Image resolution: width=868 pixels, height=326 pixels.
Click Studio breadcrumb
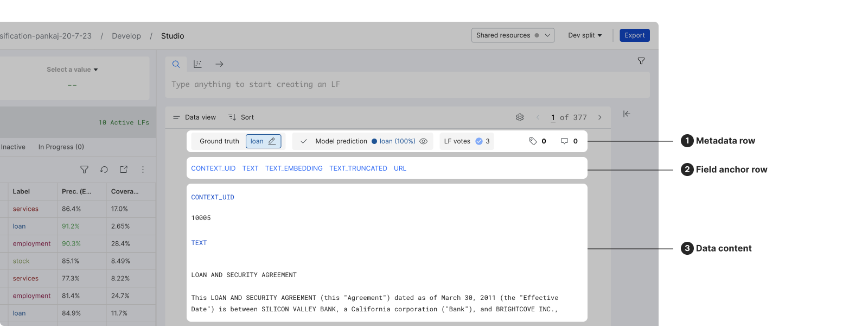[173, 36]
